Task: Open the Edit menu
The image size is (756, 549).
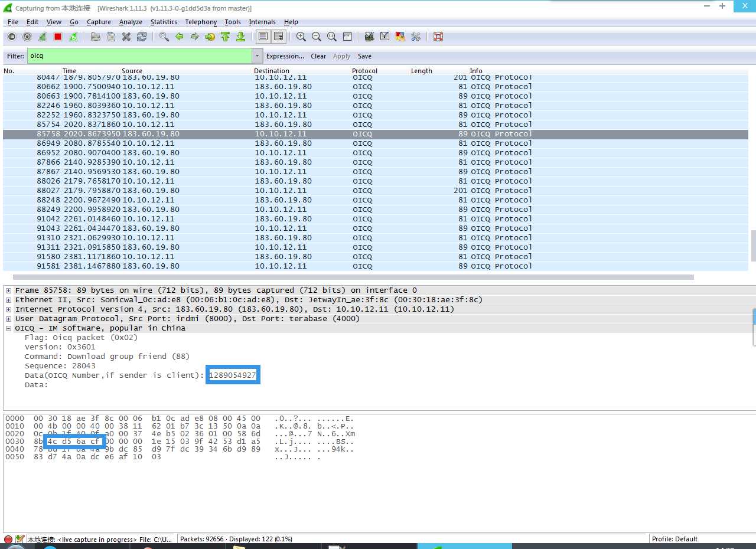Action: click(32, 22)
